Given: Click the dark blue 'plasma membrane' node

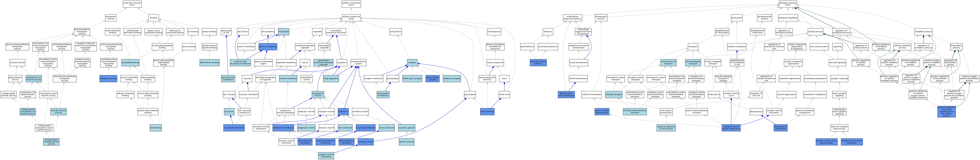Looking at the screenshot, I should click(x=268, y=47).
